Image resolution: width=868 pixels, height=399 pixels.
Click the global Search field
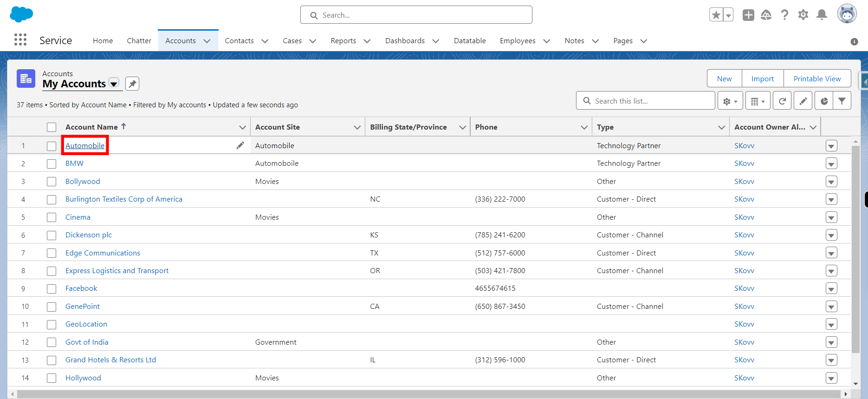pyautogui.click(x=416, y=15)
